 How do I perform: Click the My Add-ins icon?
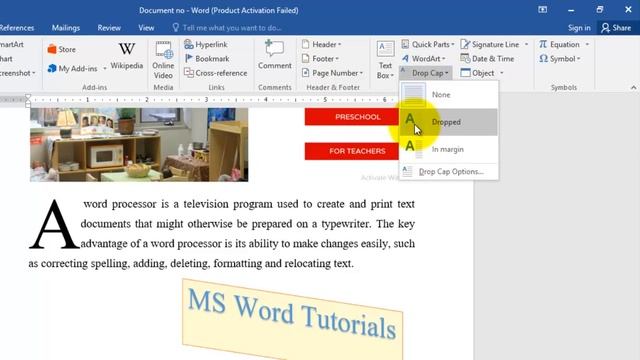[52, 69]
